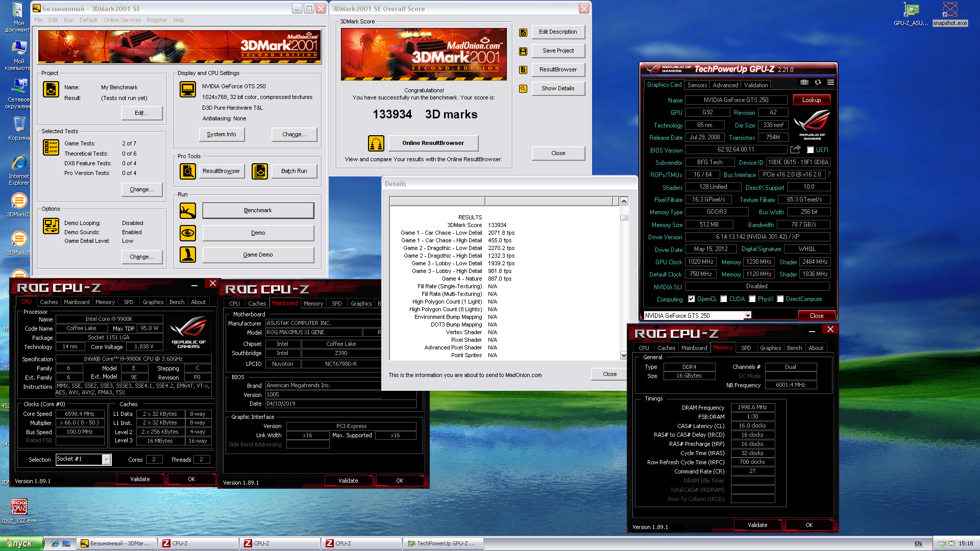The height and width of the screenshot is (551, 980).
Task: Click the Game Demo joystick icon
Action: point(188,255)
